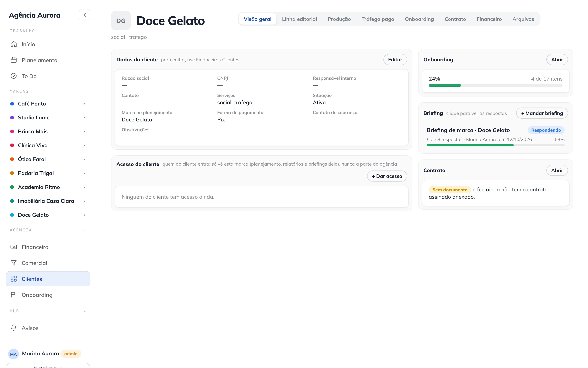Open the Tráfego pago tab
The width and height of the screenshot is (588, 368).
378,19
